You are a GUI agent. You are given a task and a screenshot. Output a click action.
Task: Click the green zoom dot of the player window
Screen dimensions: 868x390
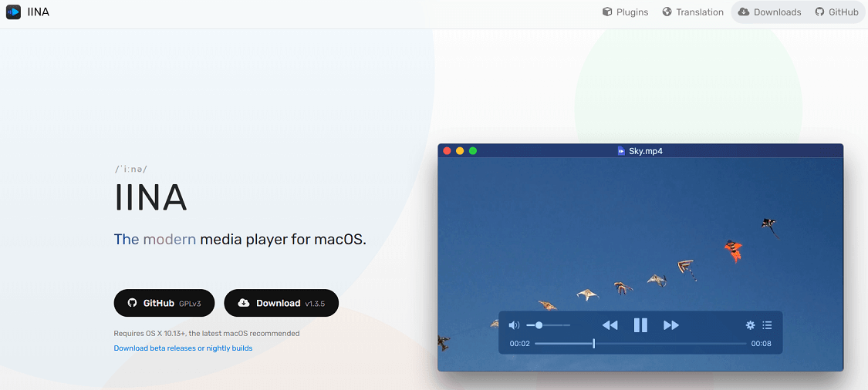(x=473, y=151)
